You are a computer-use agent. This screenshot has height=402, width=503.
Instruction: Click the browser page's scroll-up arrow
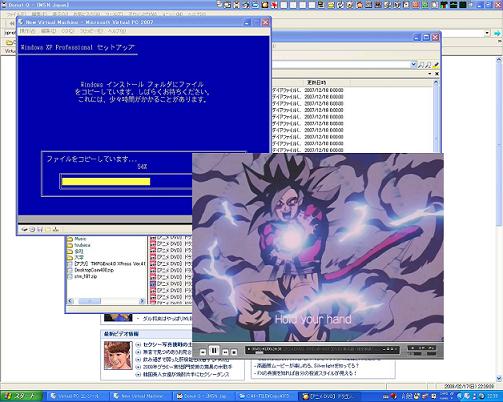pyautogui.click(x=499, y=60)
